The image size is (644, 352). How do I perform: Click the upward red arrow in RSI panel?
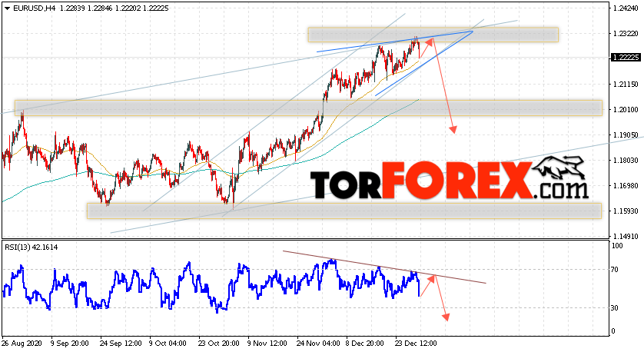[427, 285]
